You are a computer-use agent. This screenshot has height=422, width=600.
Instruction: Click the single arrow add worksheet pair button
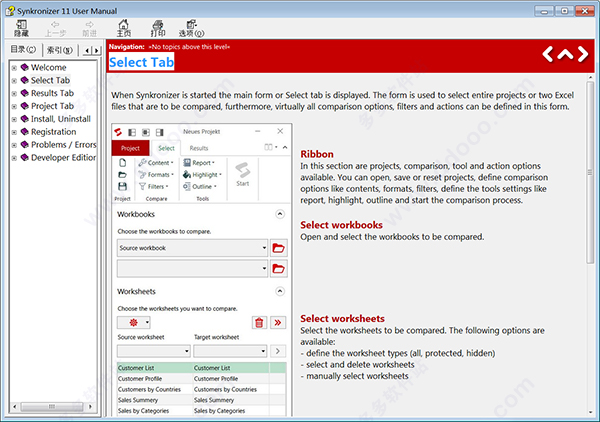pos(278,351)
